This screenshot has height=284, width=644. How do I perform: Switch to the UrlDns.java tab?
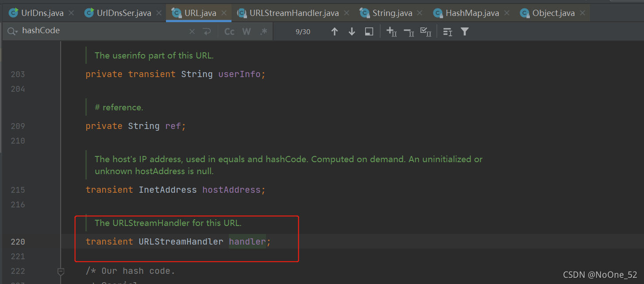coord(38,13)
